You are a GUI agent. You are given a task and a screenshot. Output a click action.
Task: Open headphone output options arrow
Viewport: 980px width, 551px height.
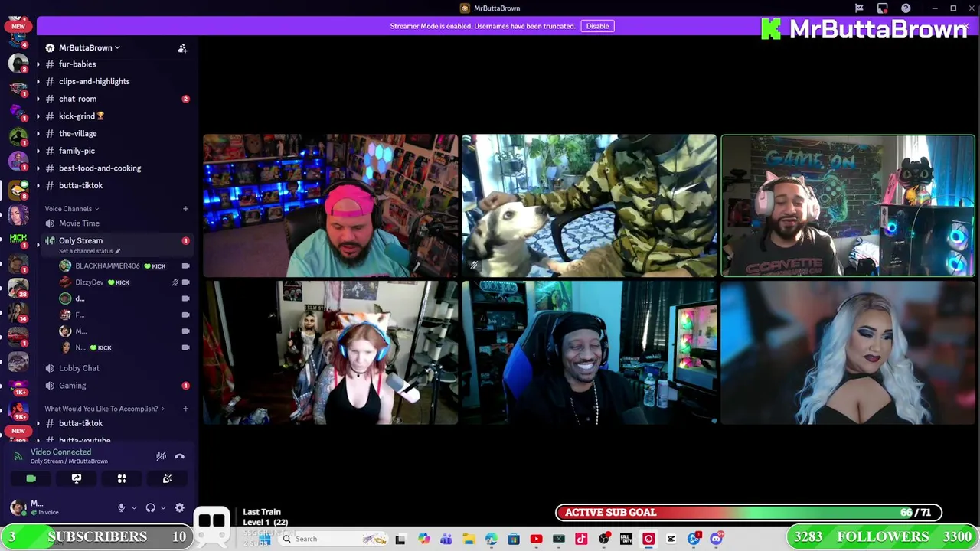point(162,507)
